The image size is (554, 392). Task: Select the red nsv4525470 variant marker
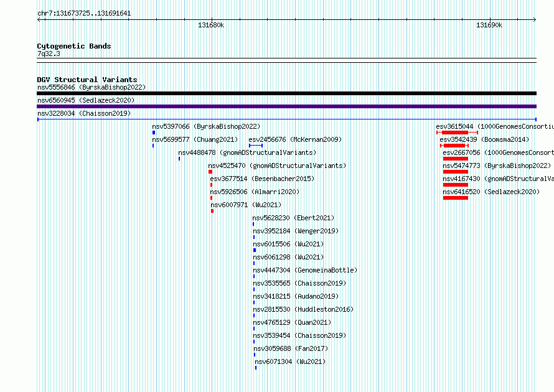point(210,172)
